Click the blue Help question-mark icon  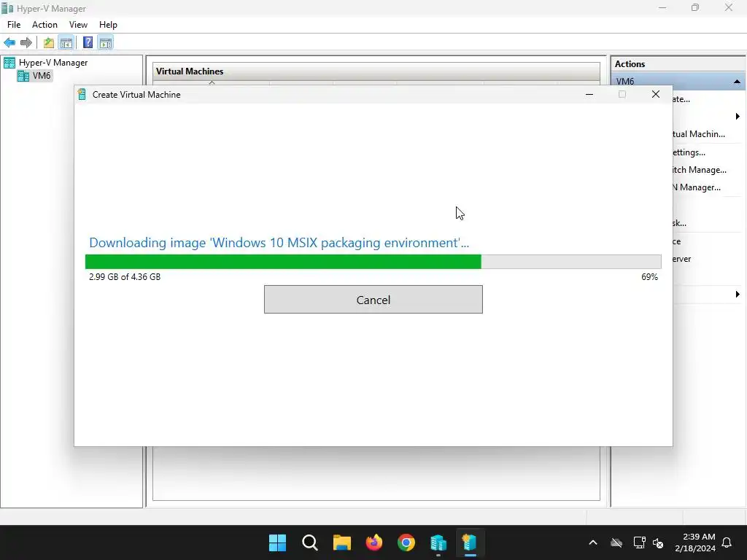(x=88, y=42)
